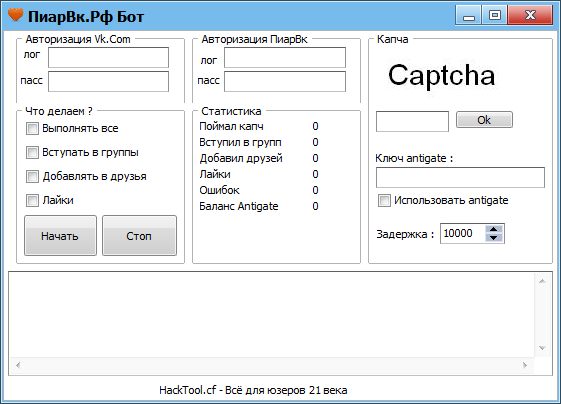561x404 pixels.
Task: Increase delay with the up arrow
Action: (x=494, y=229)
